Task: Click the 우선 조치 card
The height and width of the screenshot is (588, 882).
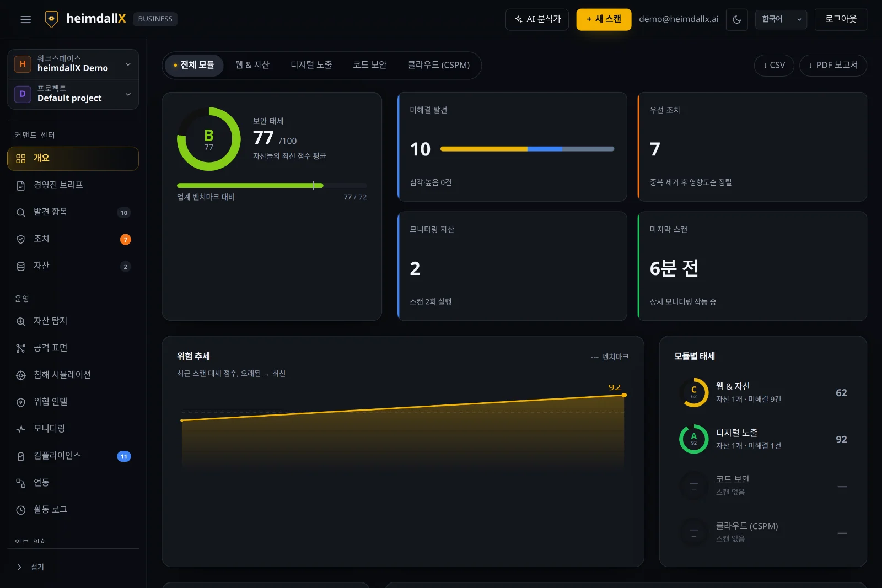Action: [x=752, y=147]
